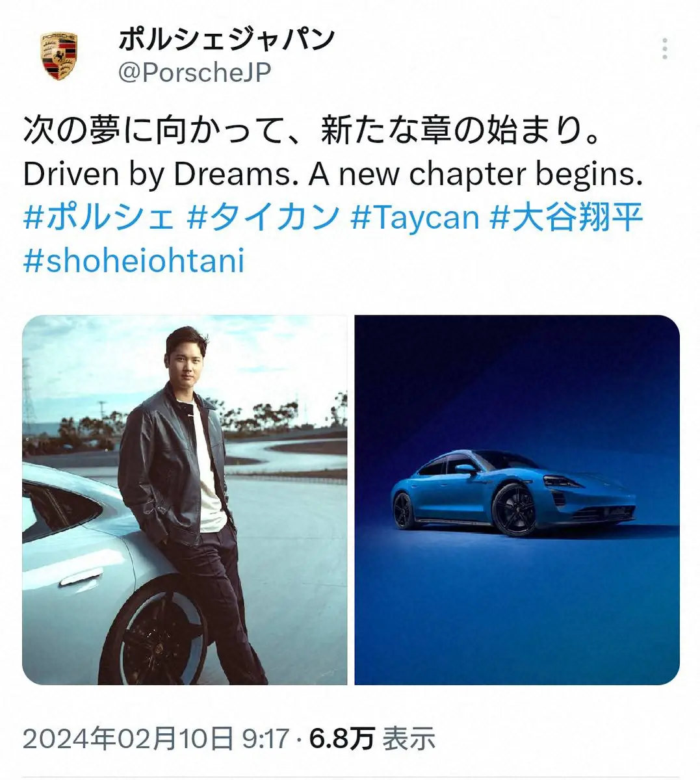Open the 6.8万 view count
Image resolution: width=700 pixels, height=780 pixels.
pos(342,739)
